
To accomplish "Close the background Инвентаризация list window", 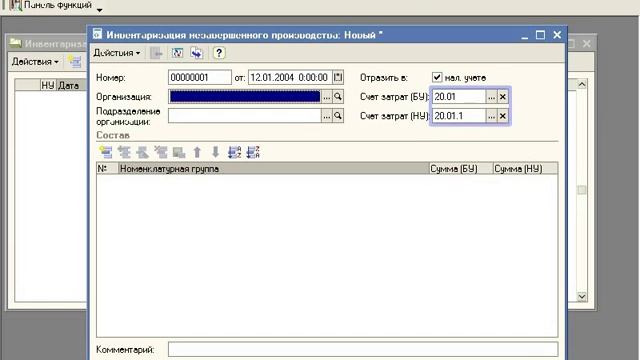I will (x=587, y=43).
